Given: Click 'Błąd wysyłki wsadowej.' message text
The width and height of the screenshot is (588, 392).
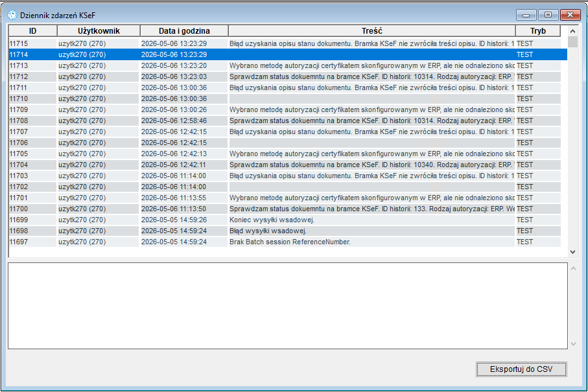Looking at the screenshot, I should click(x=268, y=231).
